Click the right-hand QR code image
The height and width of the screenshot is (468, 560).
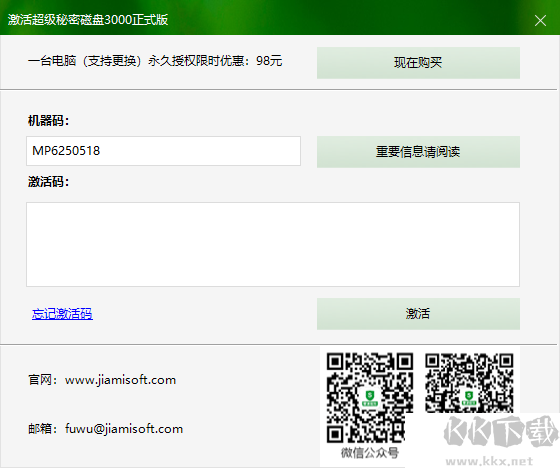tap(469, 383)
